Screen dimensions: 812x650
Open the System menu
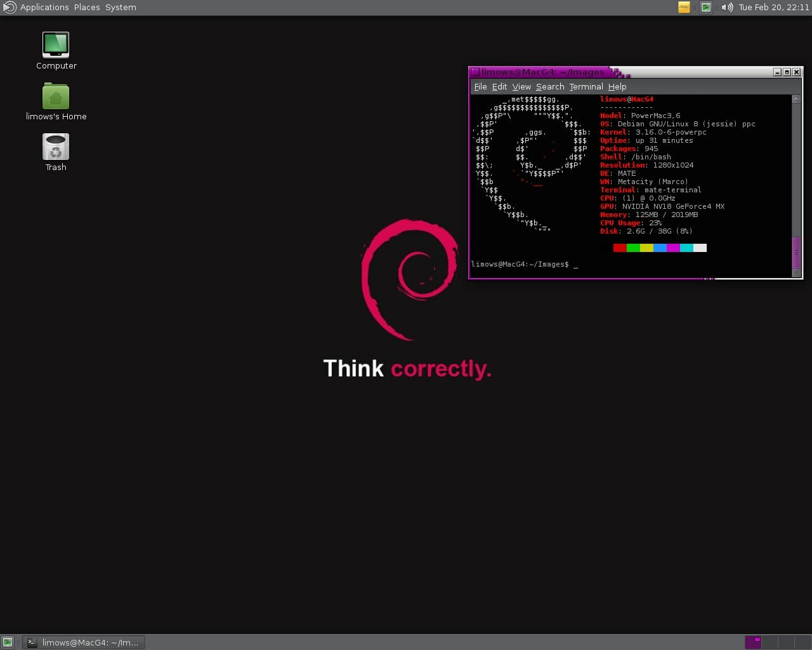[x=121, y=8]
